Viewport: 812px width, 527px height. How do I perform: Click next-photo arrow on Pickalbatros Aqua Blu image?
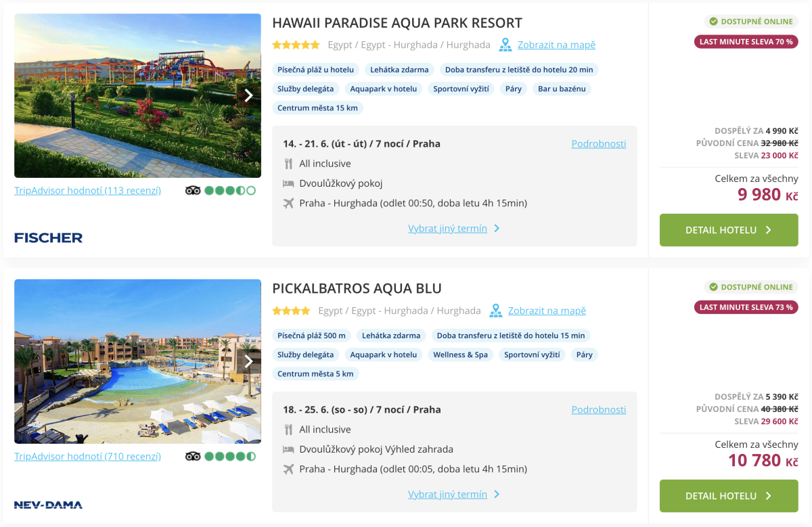248,361
